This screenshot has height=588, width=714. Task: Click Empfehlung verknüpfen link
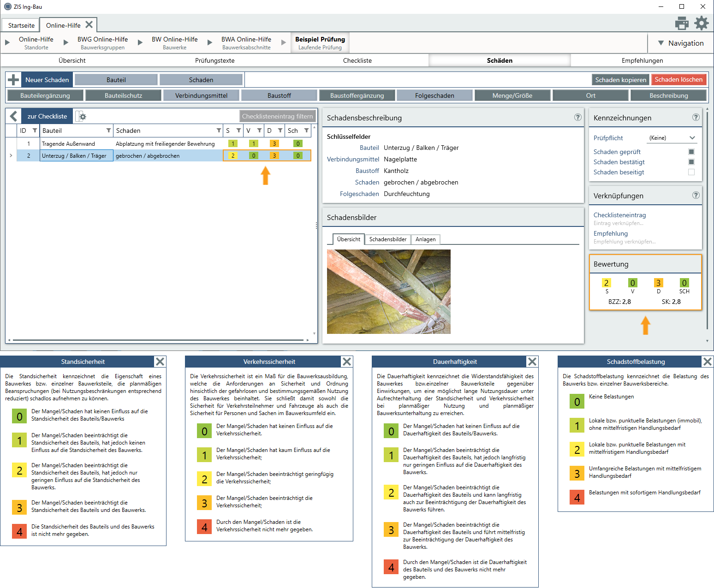tap(624, 242)
